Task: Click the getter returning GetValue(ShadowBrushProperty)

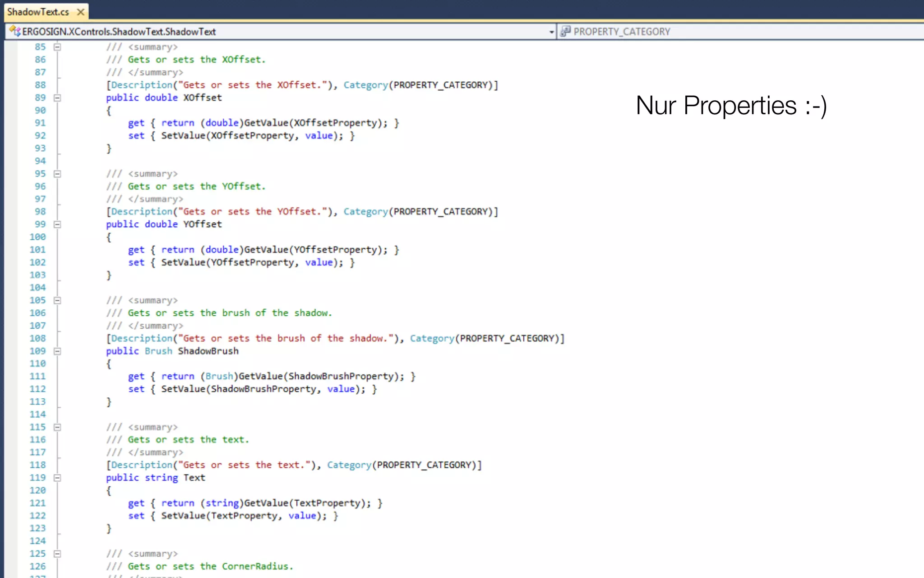Action: tap(272, 376)
